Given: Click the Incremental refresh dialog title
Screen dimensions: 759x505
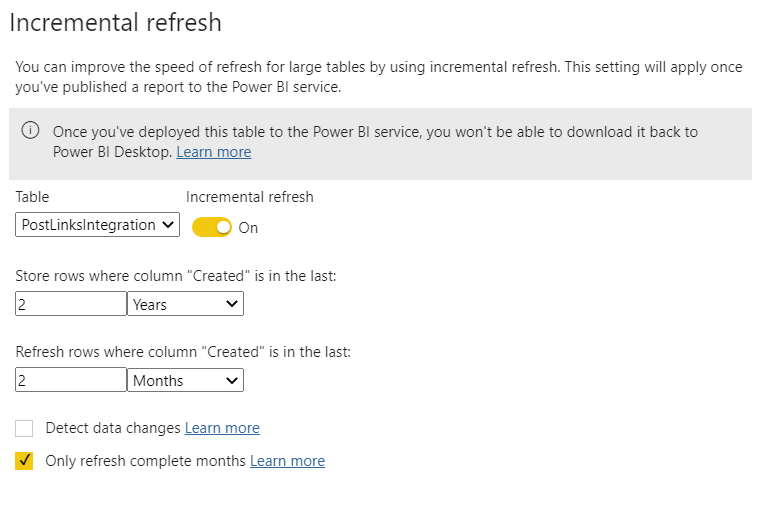Looking at the screenshot, I should tap(115, 22).
